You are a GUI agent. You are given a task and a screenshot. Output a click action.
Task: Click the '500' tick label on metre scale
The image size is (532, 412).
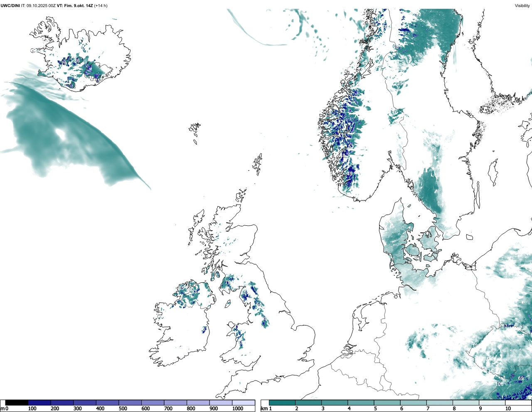(123, 409)
